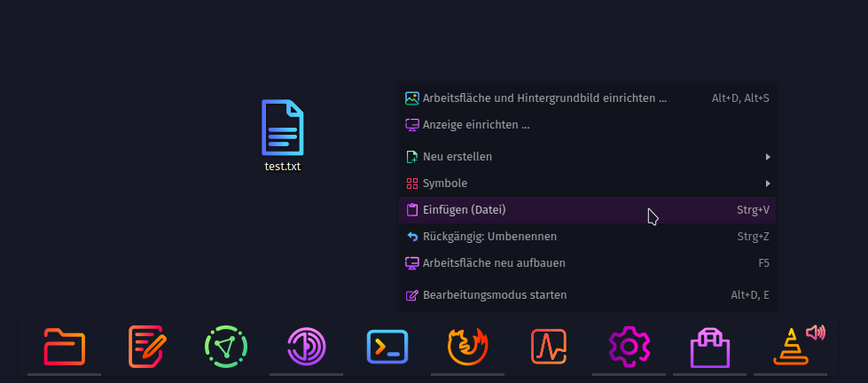Click the test.txt file name label
Image resolution: width=868 pixels, height=383 pixels.
282,166
